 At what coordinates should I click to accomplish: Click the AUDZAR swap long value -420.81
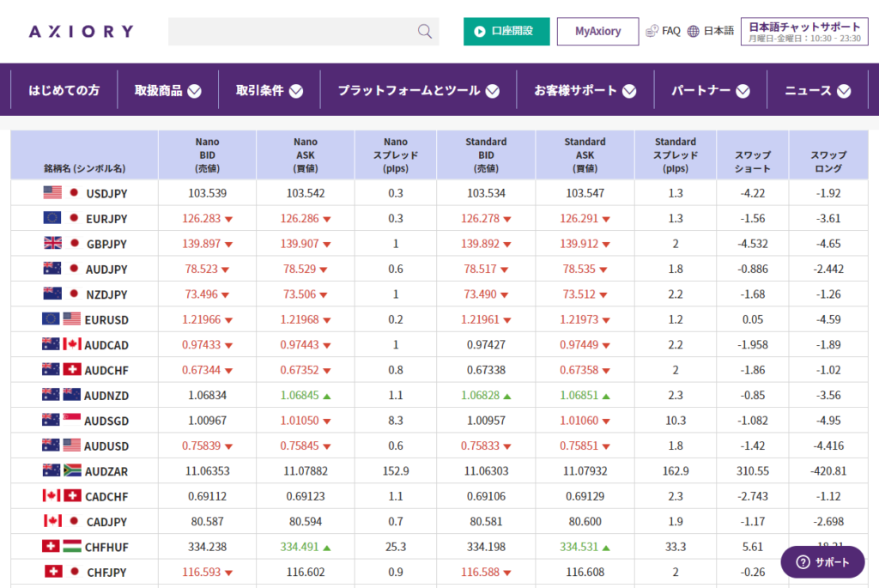point(828,470)
